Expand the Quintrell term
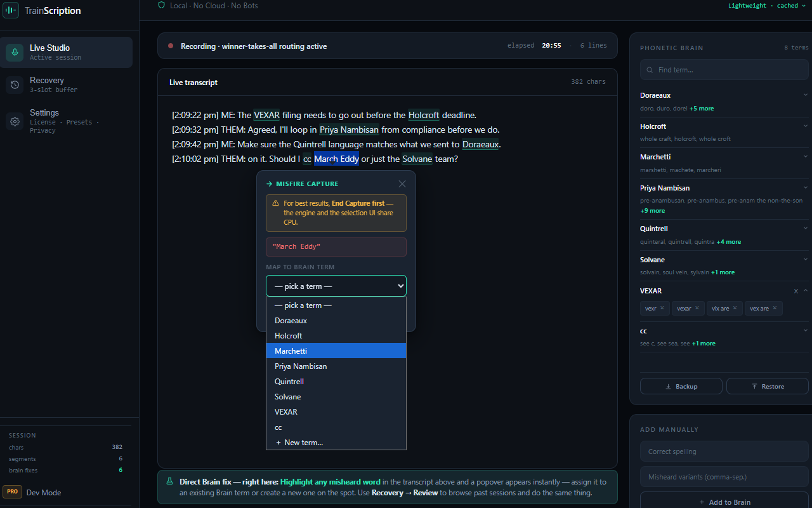 coord(806,228)
